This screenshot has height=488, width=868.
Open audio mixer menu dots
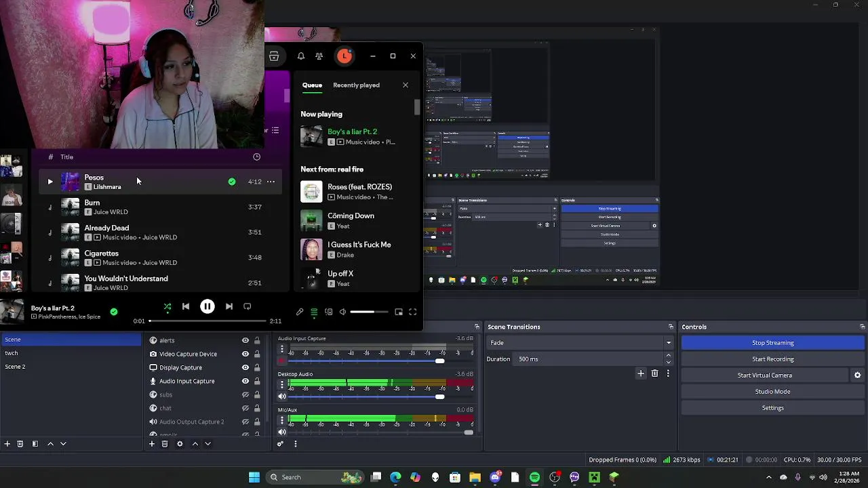[x=295, y=444]
